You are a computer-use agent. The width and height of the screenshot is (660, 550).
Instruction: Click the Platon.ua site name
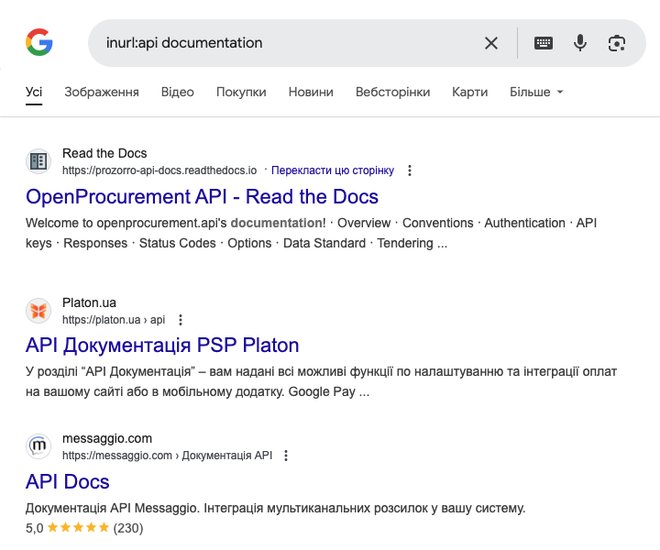[89, 303]
